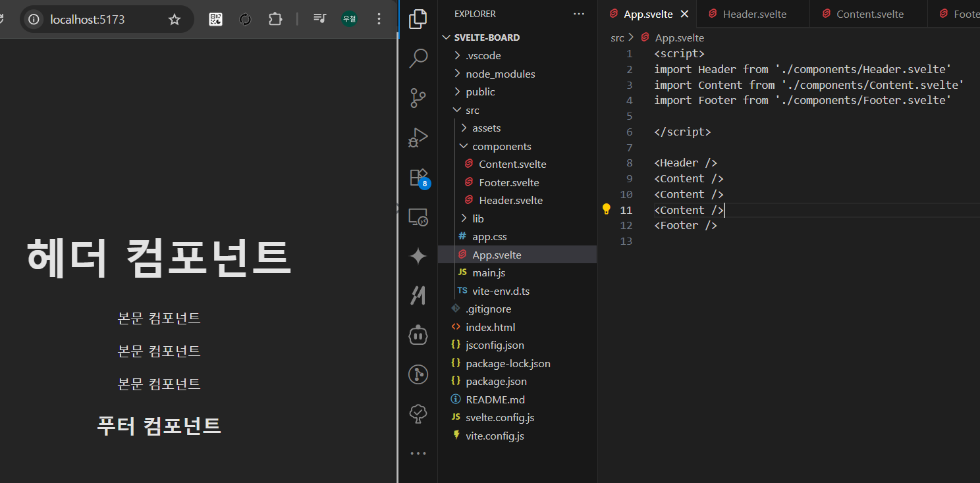
Task: Open the Remote Explorer view
Action: (418, 216)
